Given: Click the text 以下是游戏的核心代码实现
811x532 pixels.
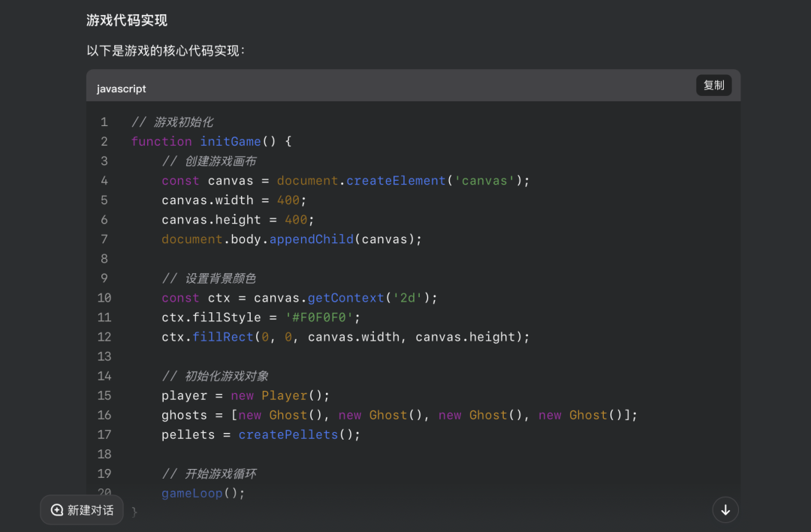Looking at the screenshot, I should (x=165, y=50).
